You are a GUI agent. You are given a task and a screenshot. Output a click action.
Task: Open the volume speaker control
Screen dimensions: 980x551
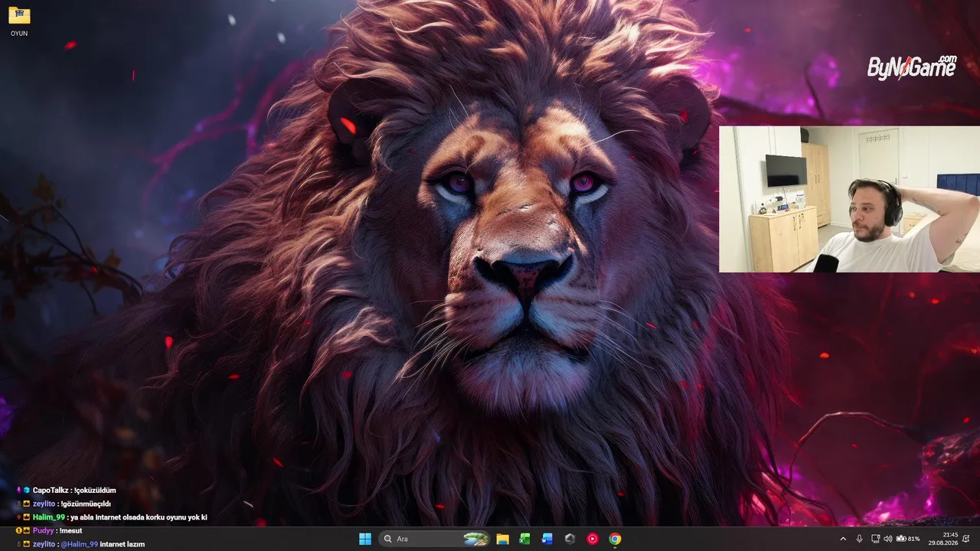(x=888, y=539)
